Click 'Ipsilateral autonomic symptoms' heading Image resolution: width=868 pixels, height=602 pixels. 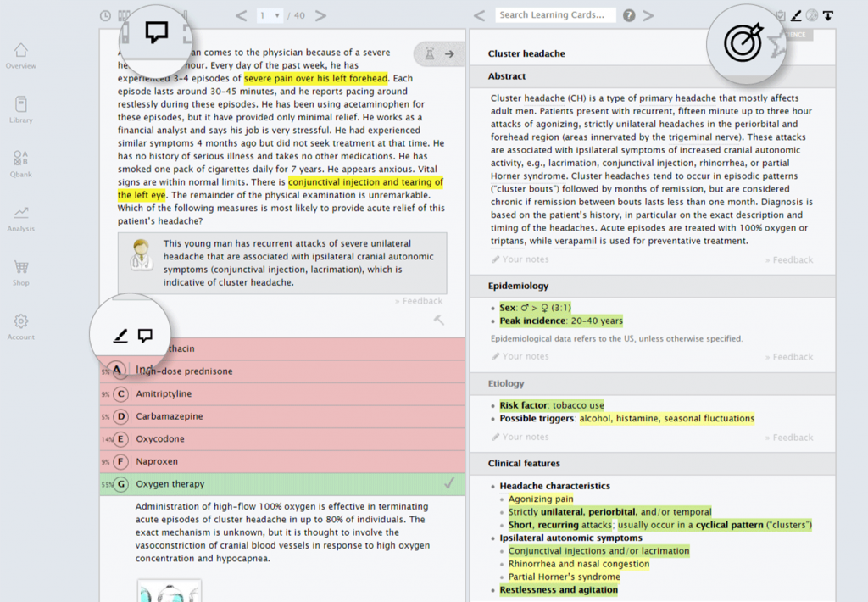click(570, 538)
